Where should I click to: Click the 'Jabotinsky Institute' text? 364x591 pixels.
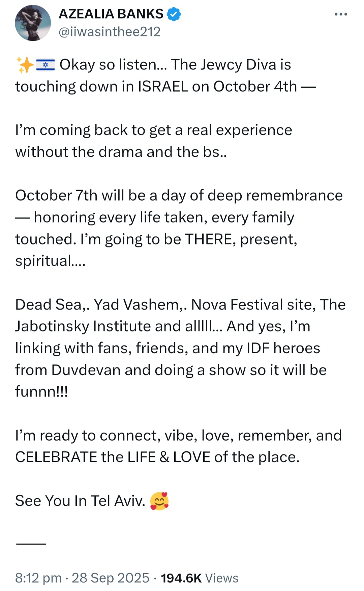[x=98, y=326]
